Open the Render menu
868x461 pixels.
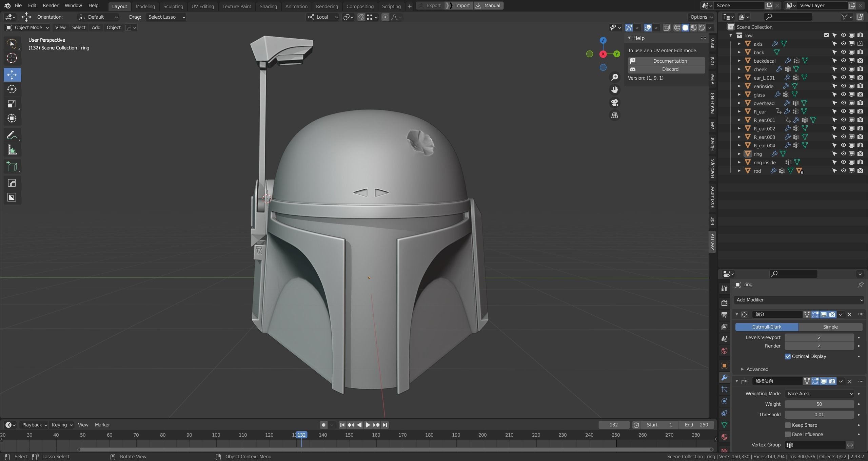click(x=51, y=5)
